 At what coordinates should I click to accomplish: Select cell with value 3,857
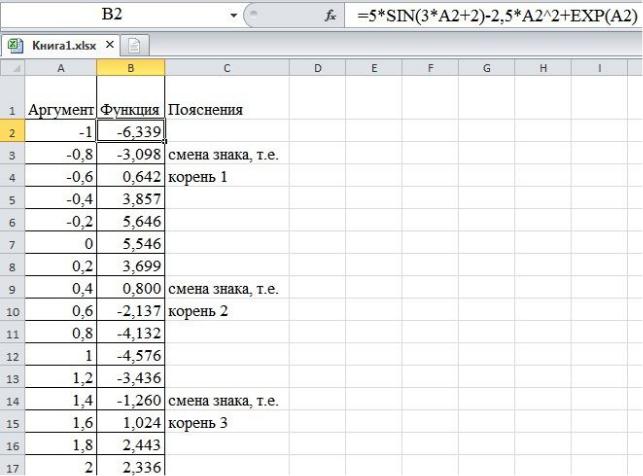(131, 198)
